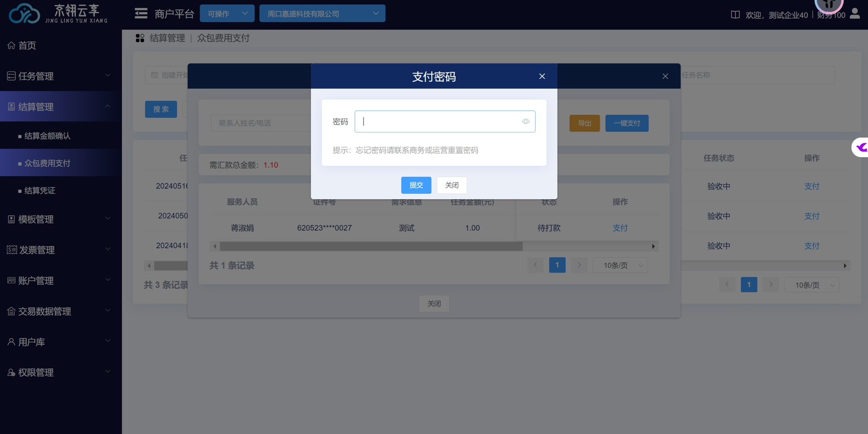Open the book documentation icon
Viewport: 868px width, 434px height.
click(x=735, y=15)
